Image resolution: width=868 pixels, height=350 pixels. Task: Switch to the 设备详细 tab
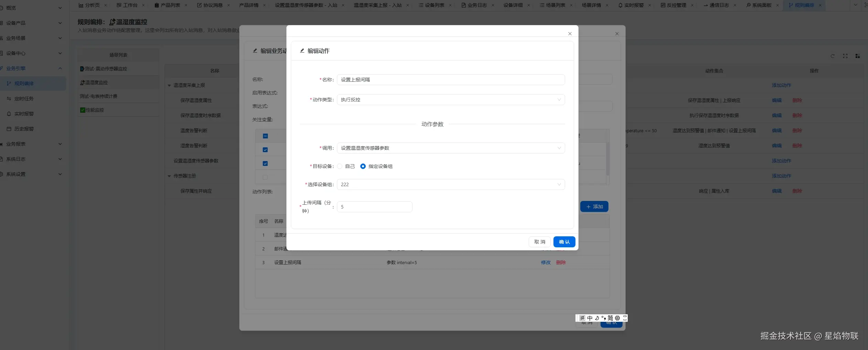point(513,5)
